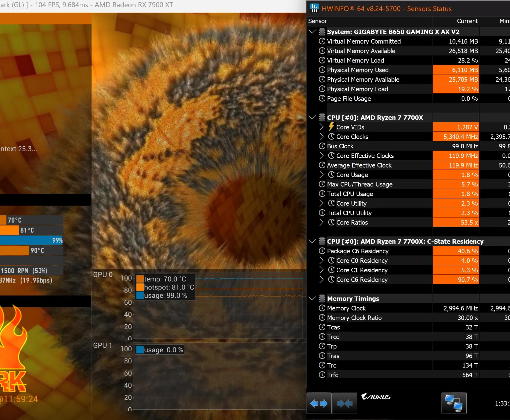Click the Core VIDs lightning bolt icon
This screenshot has height=420, width=510.
[x=331, y=127]
